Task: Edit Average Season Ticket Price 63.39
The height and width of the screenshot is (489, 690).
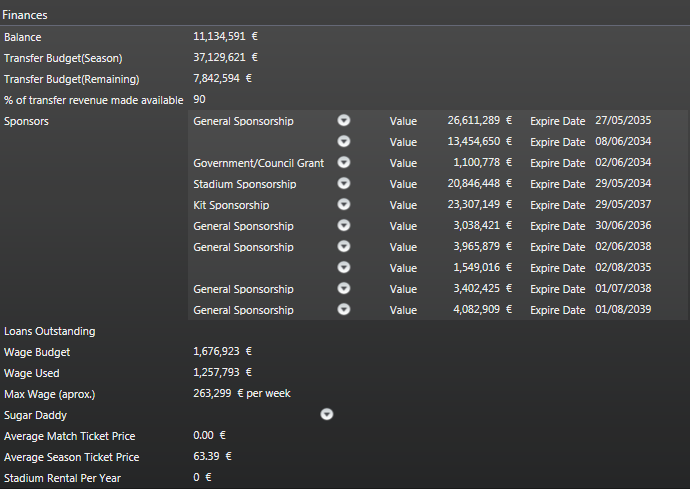Action: coord(206,456)
